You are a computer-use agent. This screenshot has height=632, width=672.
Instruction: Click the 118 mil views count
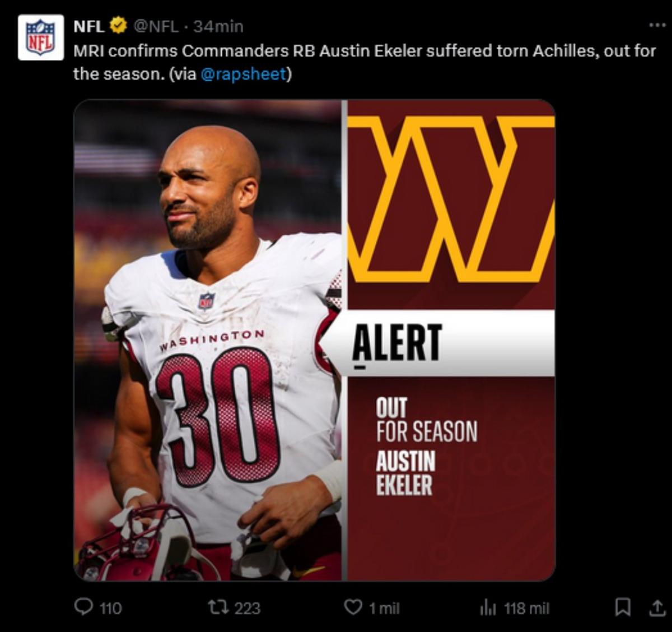coord(526,608)
